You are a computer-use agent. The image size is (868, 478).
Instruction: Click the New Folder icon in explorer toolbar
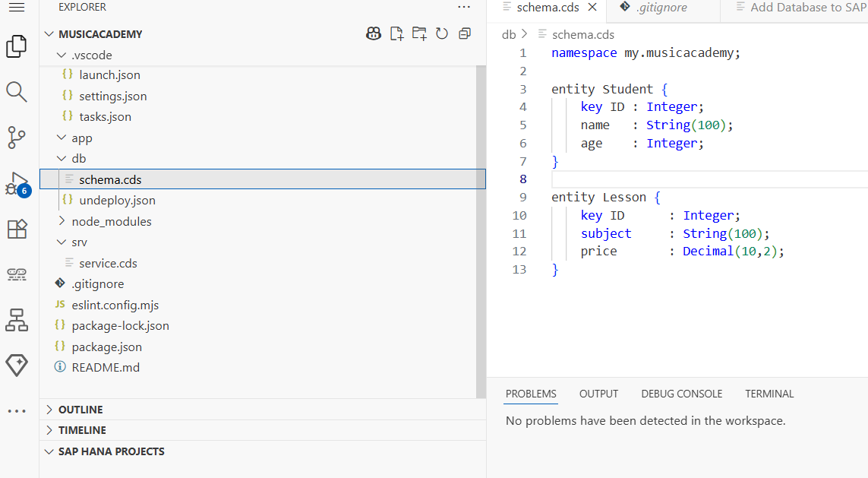click(419, 33)
